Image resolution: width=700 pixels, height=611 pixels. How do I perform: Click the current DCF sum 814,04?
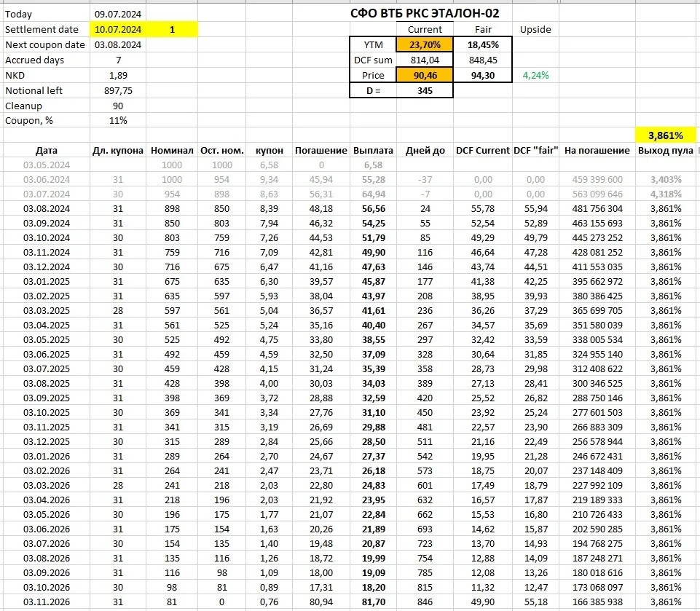(x=425, y=60)
